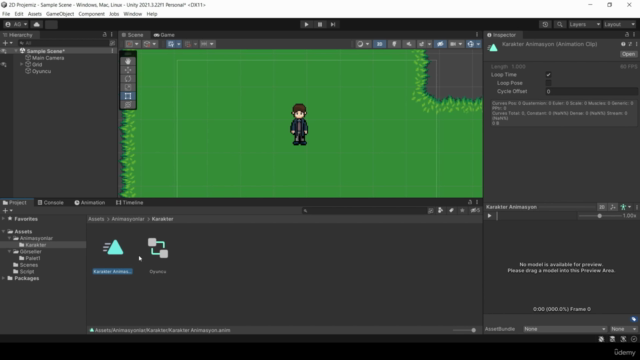Open the Layers dropdown
640x360 pixels.
(584, 24)
